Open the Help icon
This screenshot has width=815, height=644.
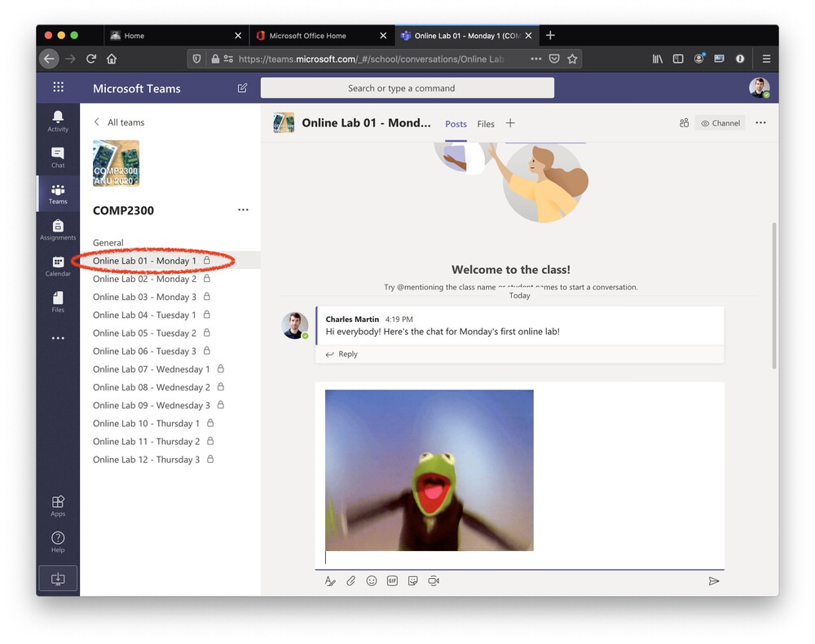pyautogui.click(x=58, y=541)
